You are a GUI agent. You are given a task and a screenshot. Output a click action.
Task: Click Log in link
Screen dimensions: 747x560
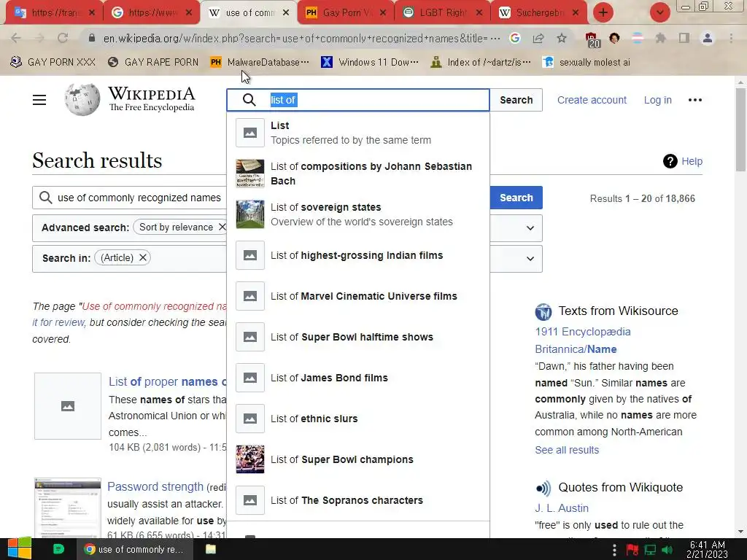[657, 100]
